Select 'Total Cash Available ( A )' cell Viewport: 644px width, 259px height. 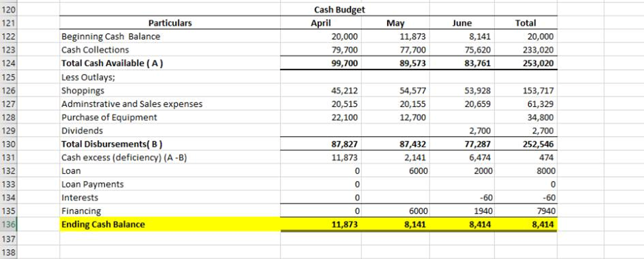click(170, 63)
